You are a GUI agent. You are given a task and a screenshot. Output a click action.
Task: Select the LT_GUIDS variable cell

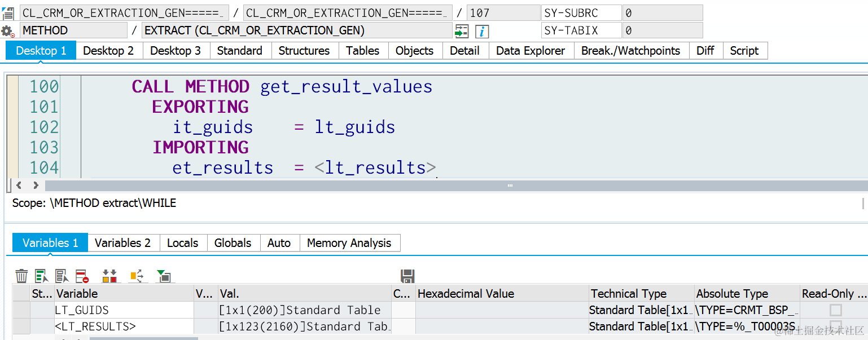(x=124, y=310)
